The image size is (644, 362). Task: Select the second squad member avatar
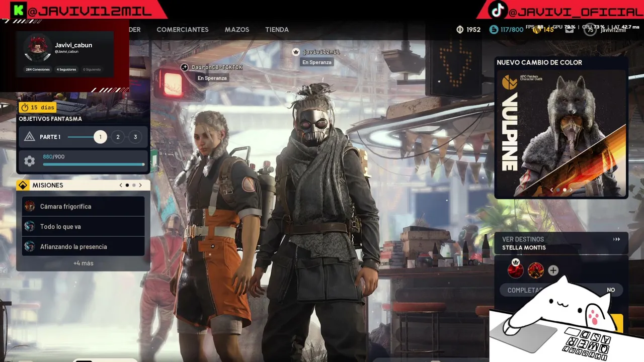click(x=536, y=270)
